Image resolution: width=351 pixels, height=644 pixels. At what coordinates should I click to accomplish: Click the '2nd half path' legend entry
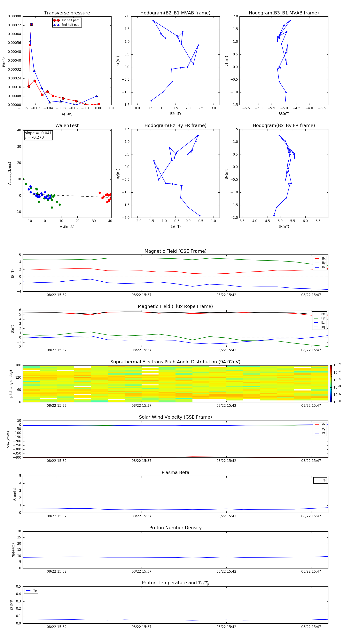tap(67, 25)
